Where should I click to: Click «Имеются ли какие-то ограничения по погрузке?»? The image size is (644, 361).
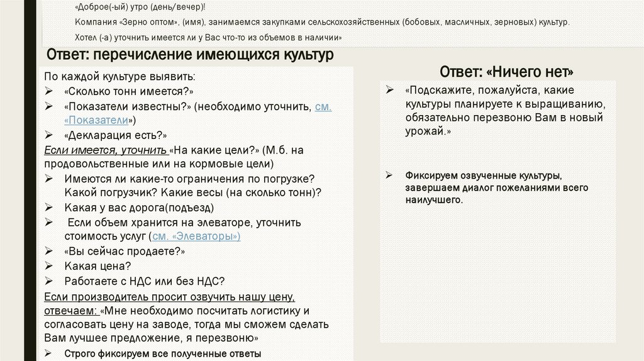coord(189,179)
